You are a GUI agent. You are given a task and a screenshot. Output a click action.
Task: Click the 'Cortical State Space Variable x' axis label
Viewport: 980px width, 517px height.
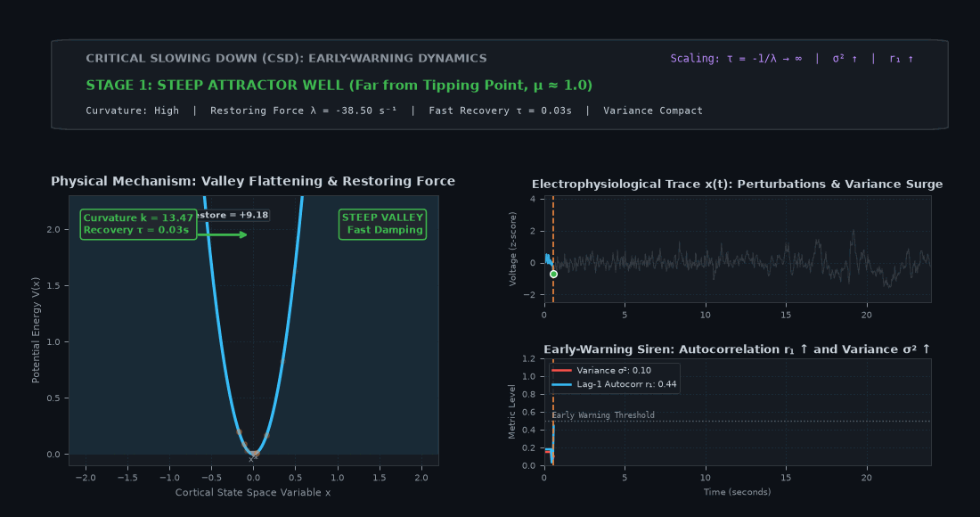(x=253, y=493)
